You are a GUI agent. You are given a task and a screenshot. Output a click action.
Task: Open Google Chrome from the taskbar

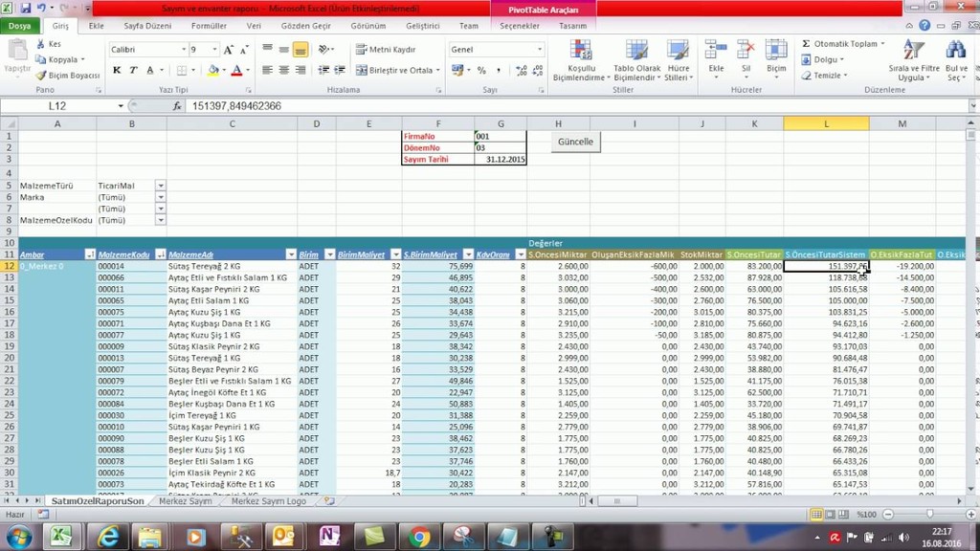(x=419, y=537)
